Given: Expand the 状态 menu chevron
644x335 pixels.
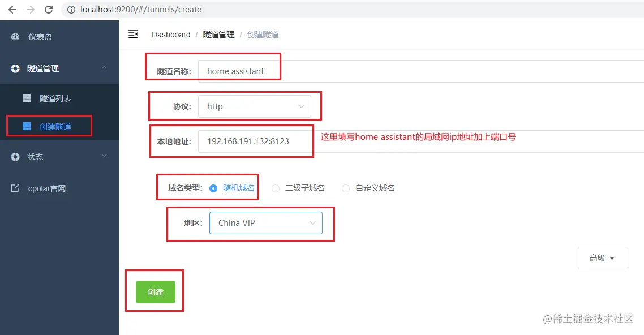Looking at the screenshot, I should pyautogui.click(x=104, y=156).
